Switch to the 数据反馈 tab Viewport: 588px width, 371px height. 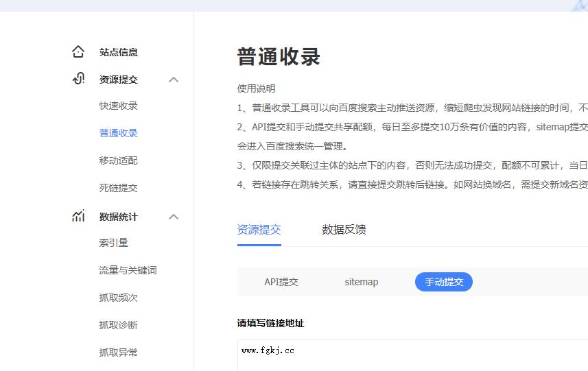click(344, 230)
